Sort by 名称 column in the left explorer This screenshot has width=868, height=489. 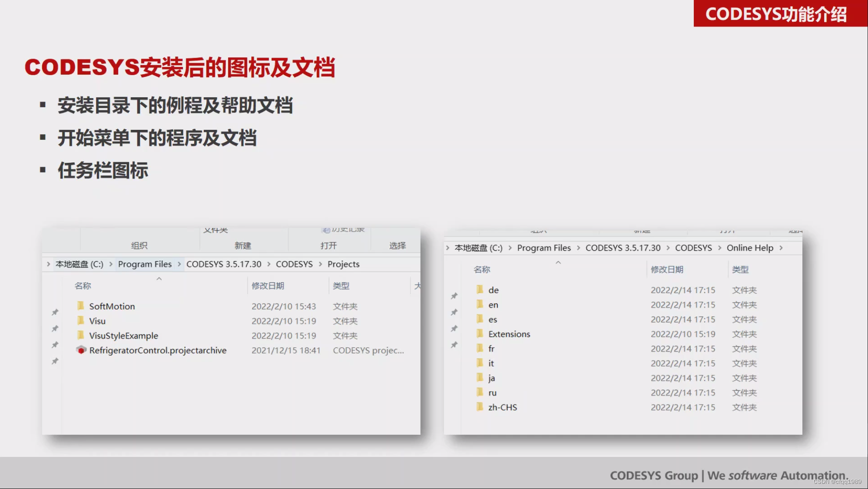(83, 286)
